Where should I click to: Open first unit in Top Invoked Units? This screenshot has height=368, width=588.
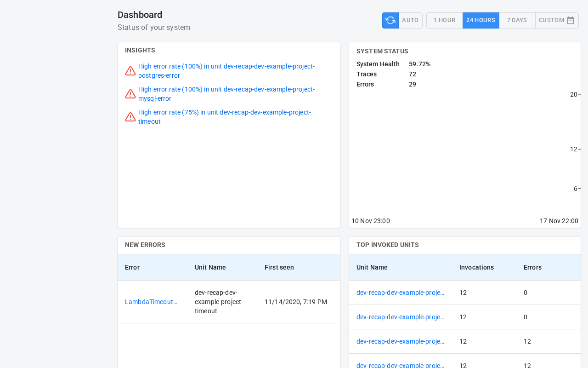400,293
